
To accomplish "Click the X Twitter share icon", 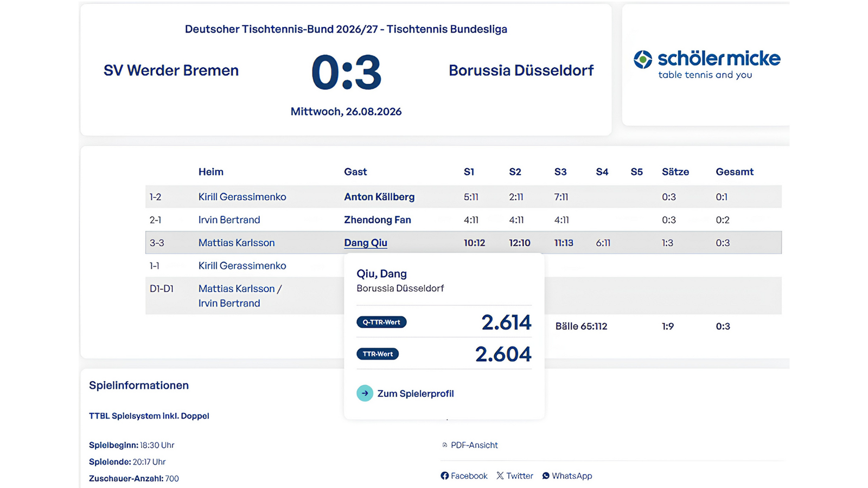I will 500,476.
